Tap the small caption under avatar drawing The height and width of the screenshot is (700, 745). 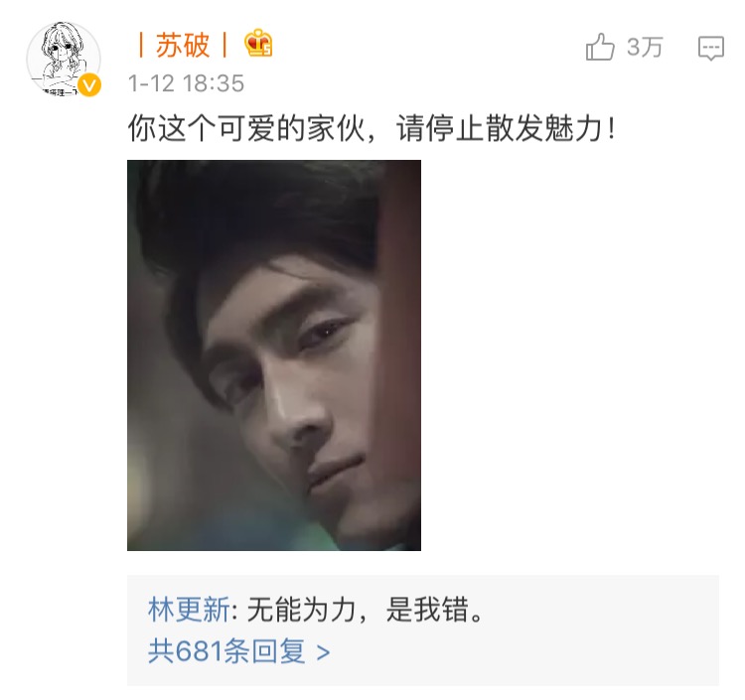click(59, 92)
